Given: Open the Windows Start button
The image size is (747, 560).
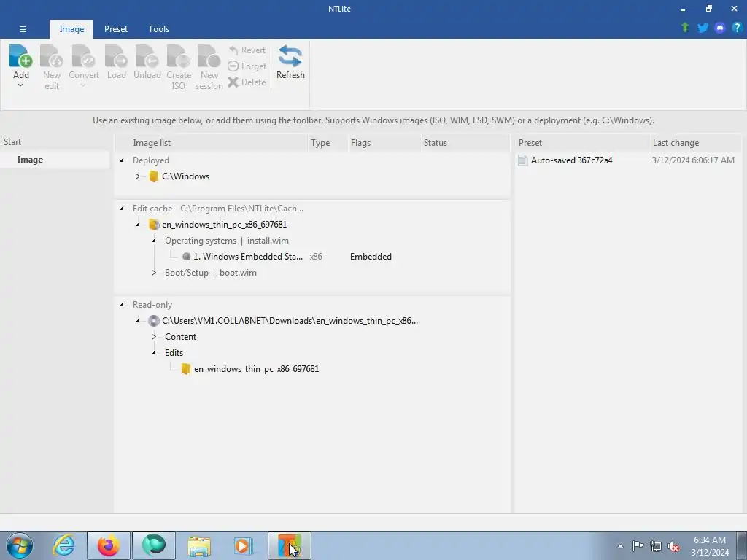Looking at the screenshot, I should (x=20, y=545).
